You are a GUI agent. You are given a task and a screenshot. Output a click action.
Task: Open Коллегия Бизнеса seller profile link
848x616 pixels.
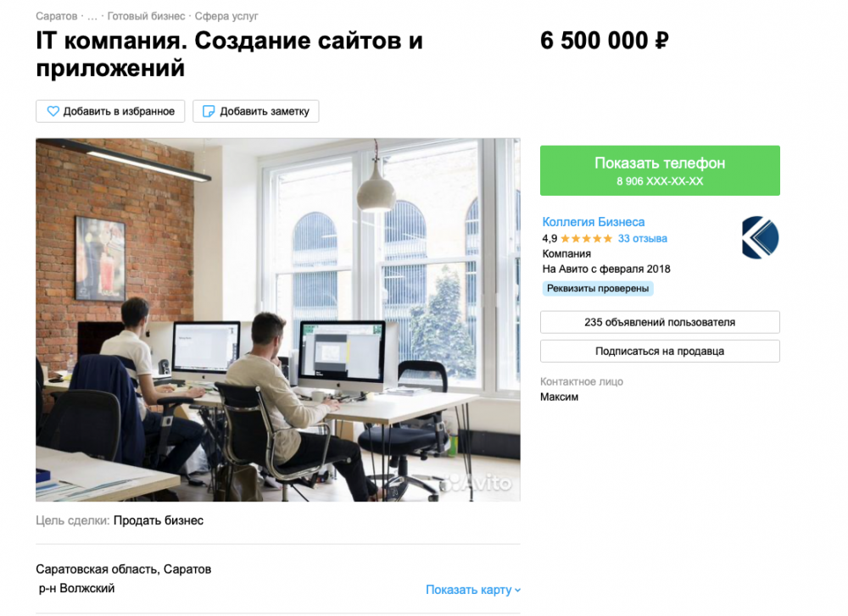point(594,222)
